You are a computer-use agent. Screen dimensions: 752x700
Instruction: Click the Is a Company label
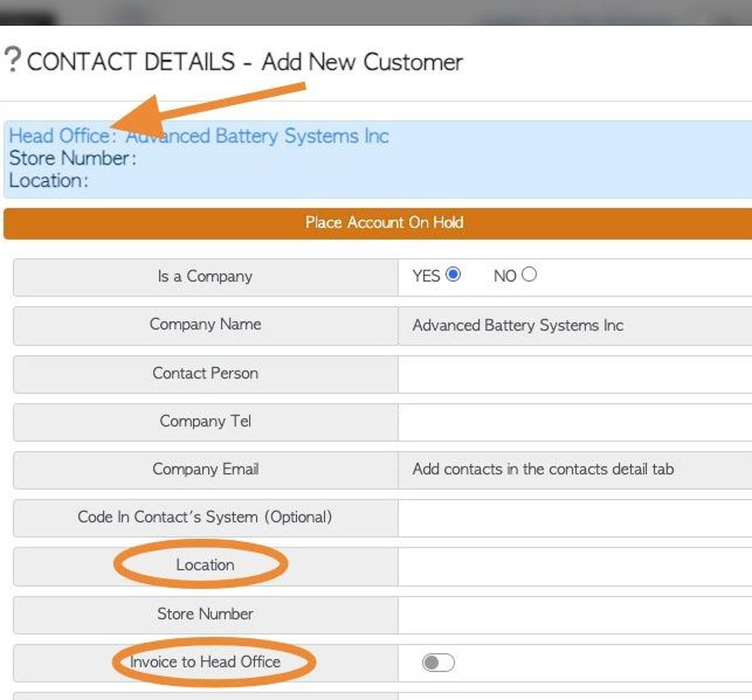tap(205, 276)
